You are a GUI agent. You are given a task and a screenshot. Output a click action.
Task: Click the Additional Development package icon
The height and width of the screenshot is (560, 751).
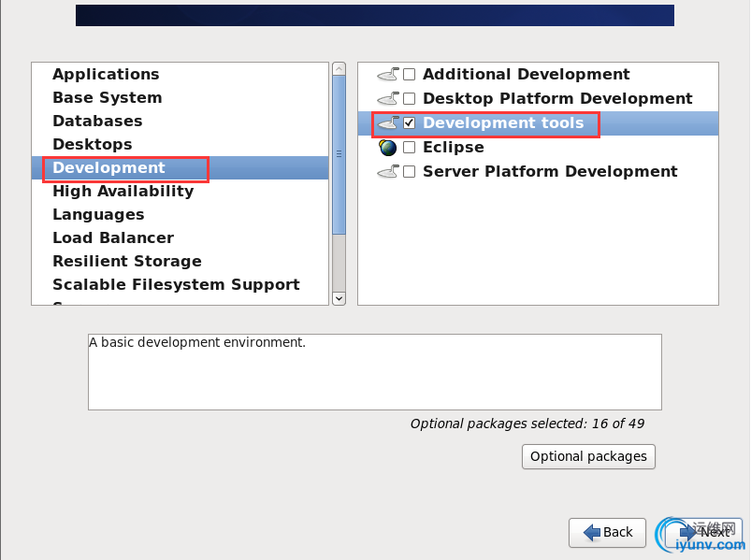pyautogui.click(x=388, y=75)
